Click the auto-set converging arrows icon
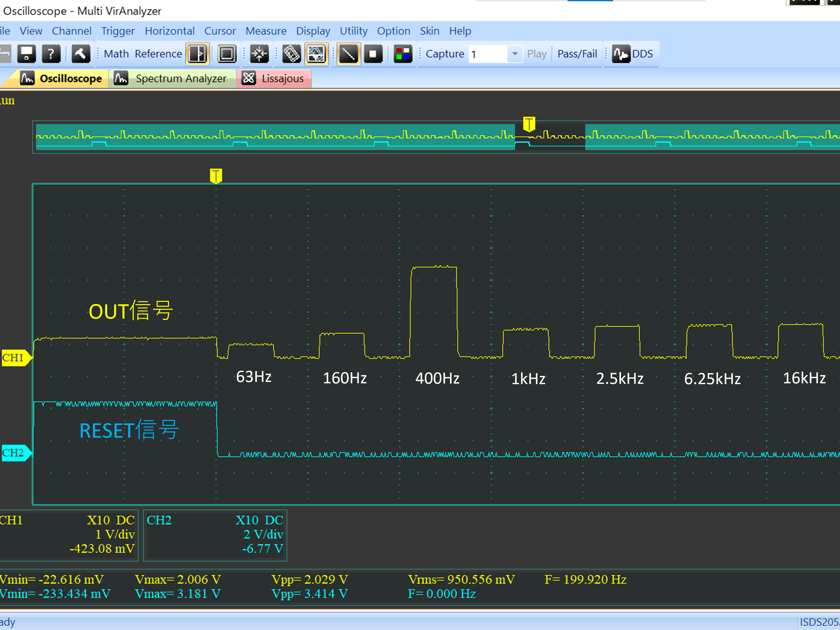The image size is (840, 630). coord(259,54)
